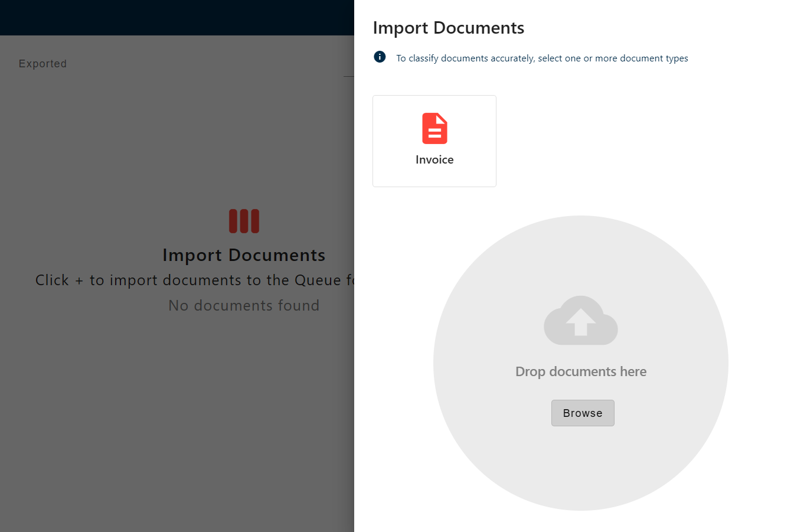The image size is (807, 532).
Task: Click the No documents found message
Action: click(244, 305)
